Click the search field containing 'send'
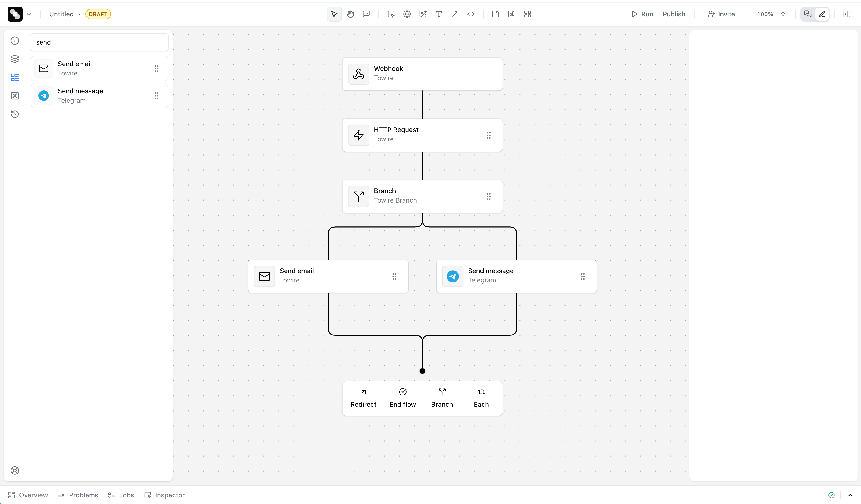 coord(99,42)
